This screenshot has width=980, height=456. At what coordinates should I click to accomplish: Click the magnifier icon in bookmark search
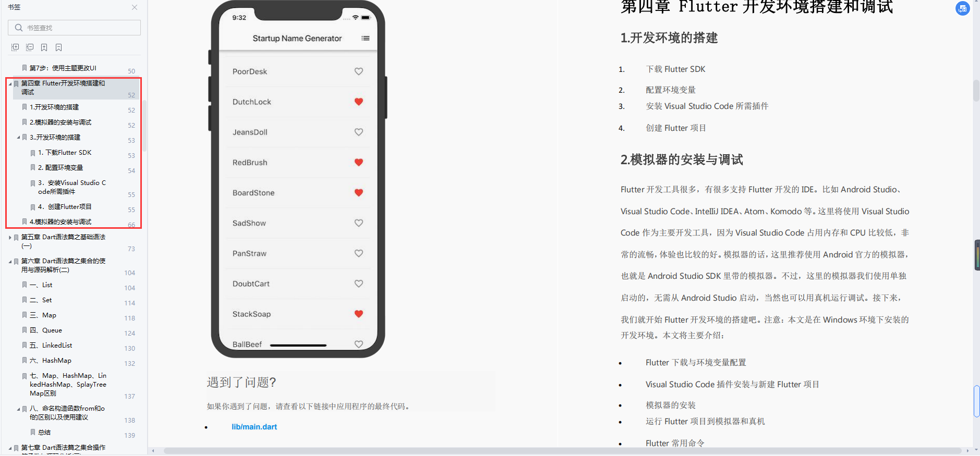19,28
